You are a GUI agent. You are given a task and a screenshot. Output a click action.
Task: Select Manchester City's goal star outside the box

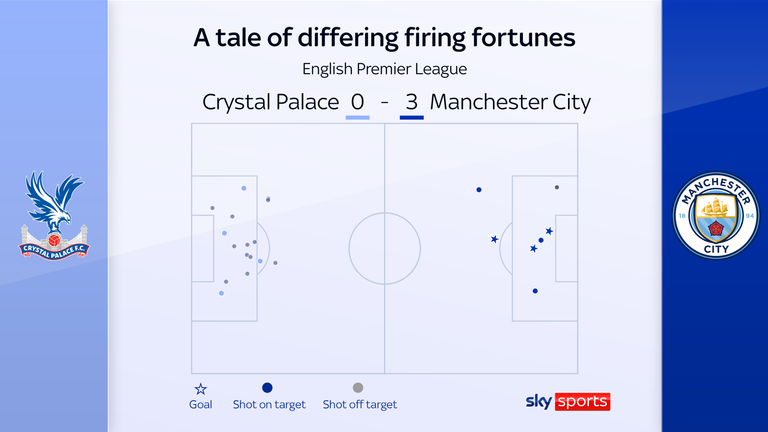494,239
